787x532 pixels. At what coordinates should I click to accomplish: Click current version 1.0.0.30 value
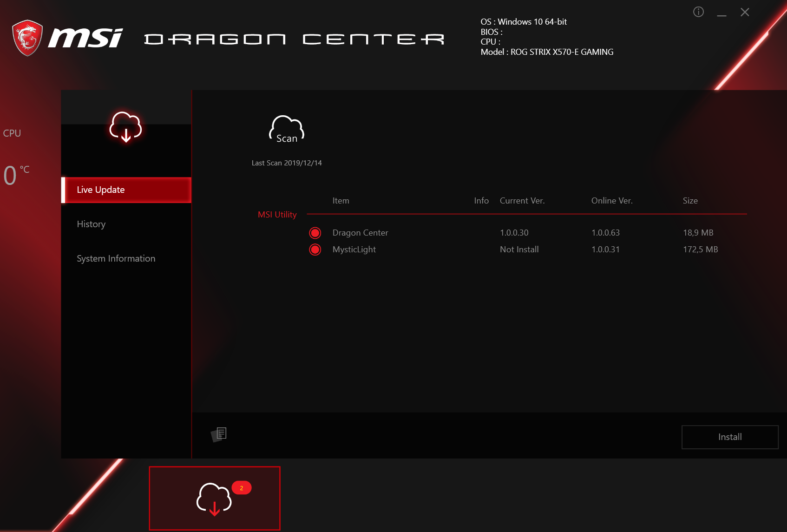514,233
